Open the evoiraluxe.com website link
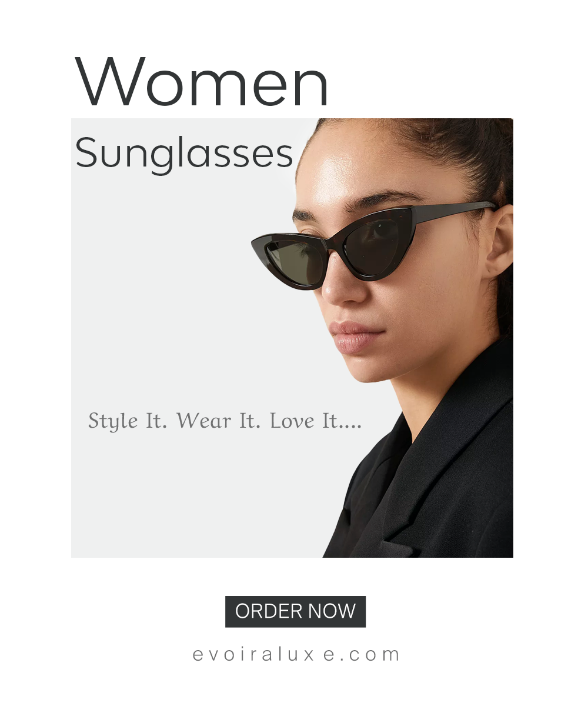This screenshot has height=706, width=588. pyautogui.click(x=296, y=654)
